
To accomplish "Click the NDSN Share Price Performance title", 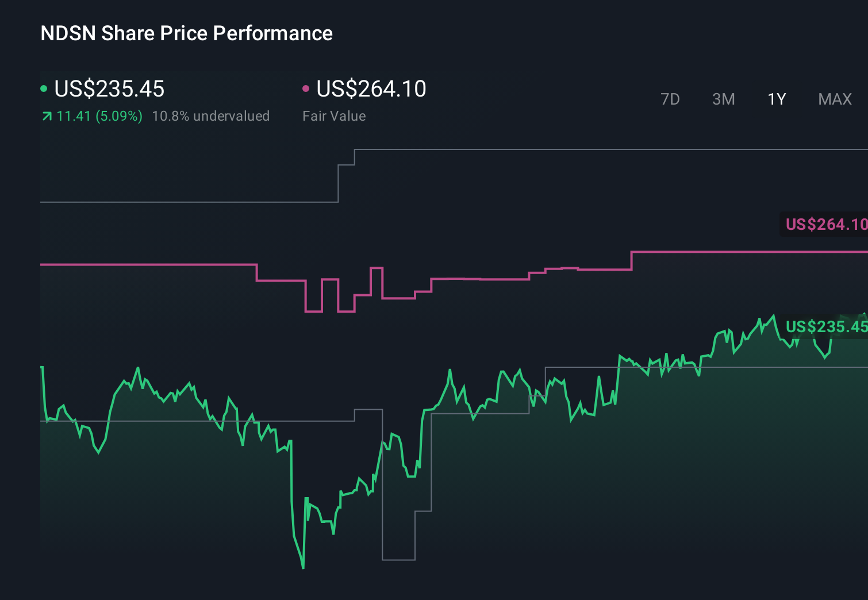I will pos(186,33).
